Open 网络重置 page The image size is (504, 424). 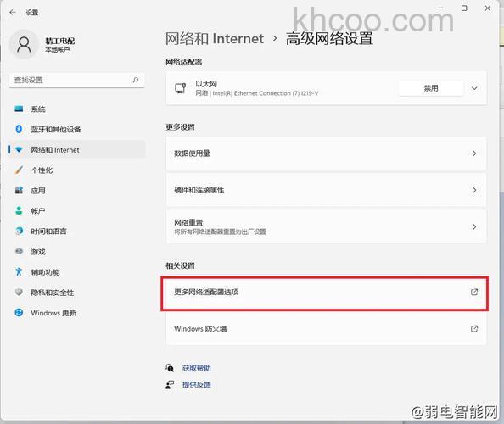pyautogui.click(x=326, y=226)
